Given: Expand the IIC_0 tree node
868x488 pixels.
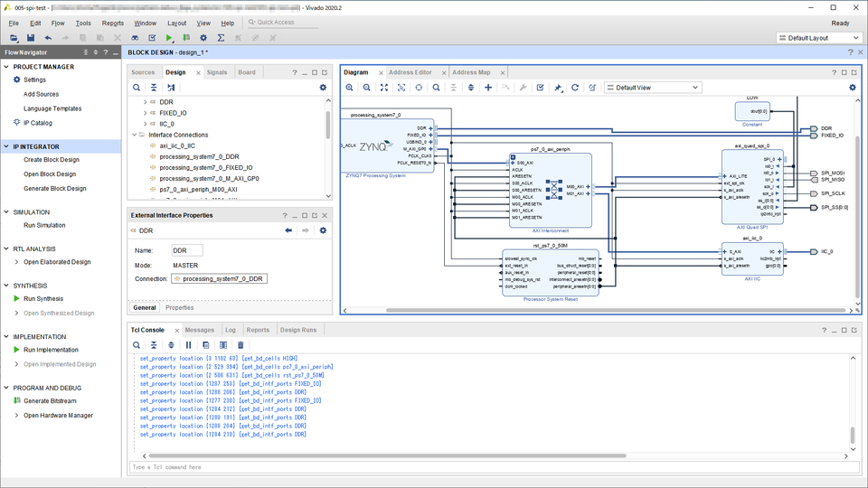Looking at the screenshot, I should [145, 124].
